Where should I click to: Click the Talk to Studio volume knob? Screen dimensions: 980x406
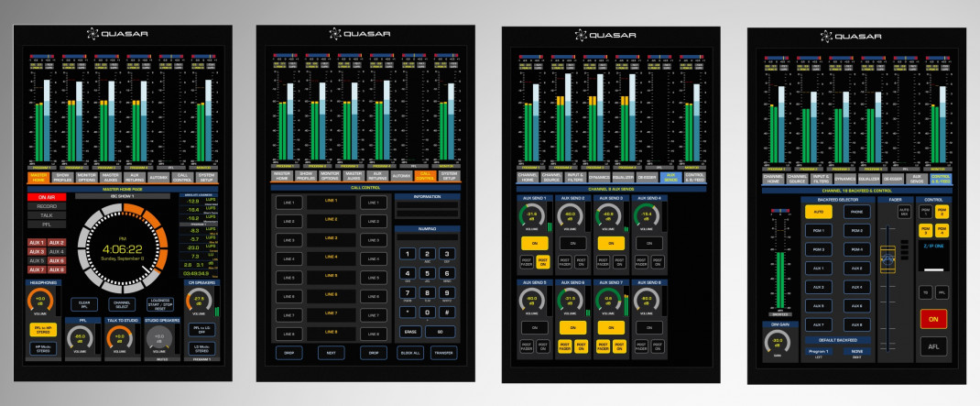coord(116,338)
